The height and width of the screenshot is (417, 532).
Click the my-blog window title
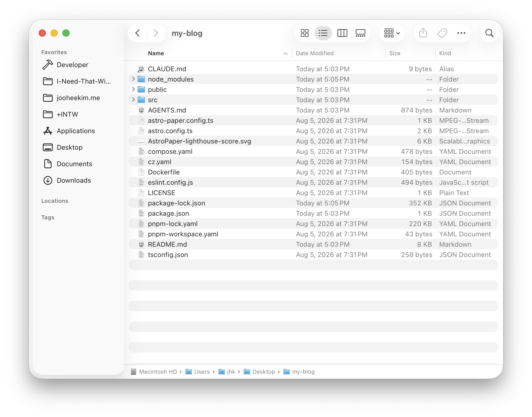(187, 33)
